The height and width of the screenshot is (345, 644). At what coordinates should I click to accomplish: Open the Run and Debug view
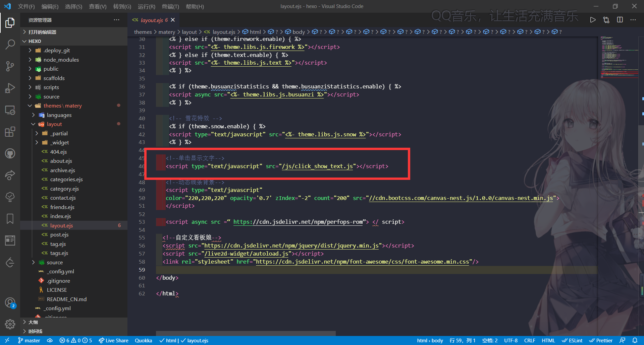[x=10, y=88]
